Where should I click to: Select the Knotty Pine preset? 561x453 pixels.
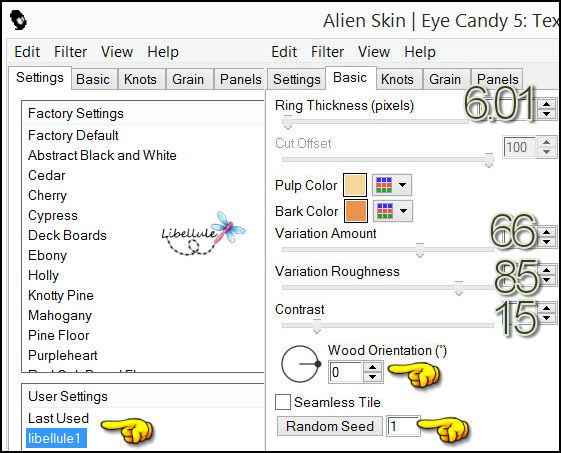pyautogui.click(x=61, y=296)
